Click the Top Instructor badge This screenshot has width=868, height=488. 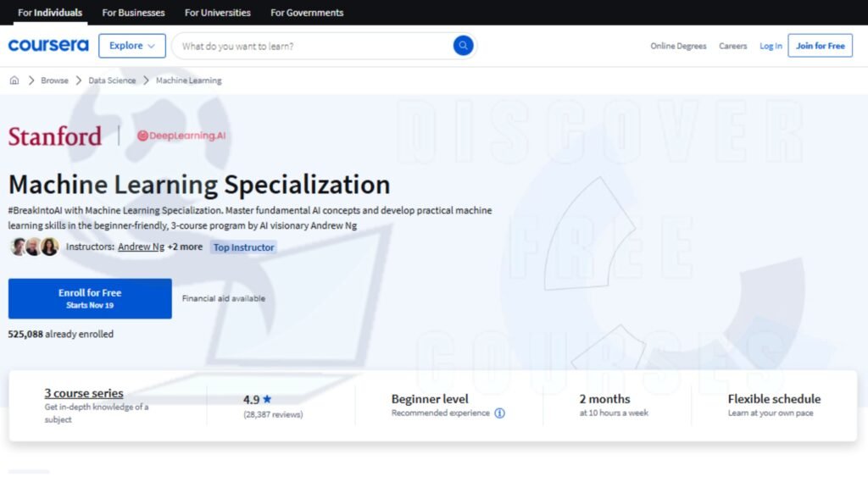click(243, 247)
